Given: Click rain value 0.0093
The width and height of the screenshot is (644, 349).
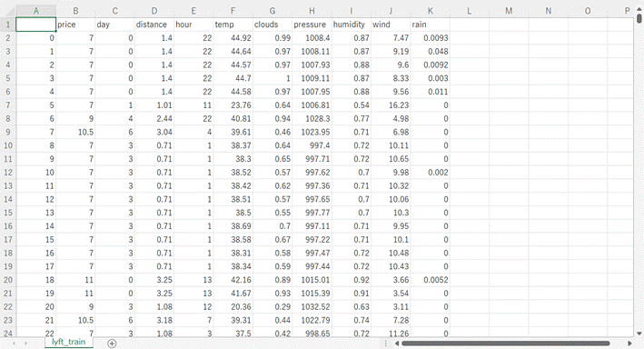Looking at the screenshot, I should coord(431,38).
